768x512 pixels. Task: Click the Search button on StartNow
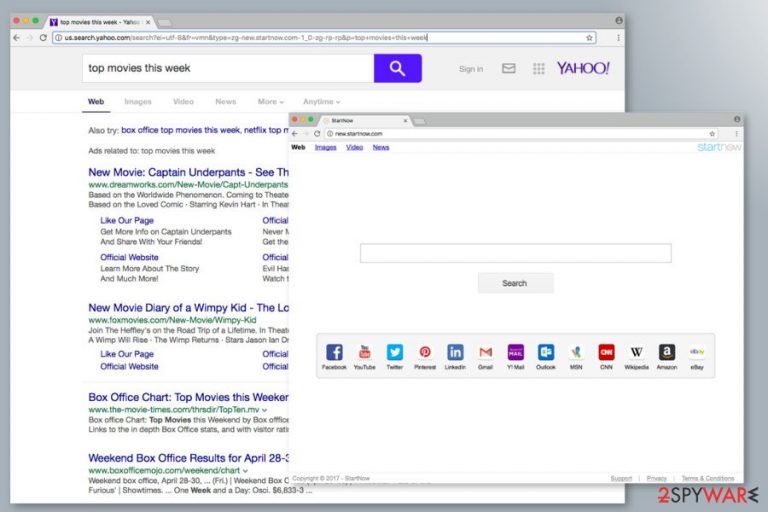515,283
